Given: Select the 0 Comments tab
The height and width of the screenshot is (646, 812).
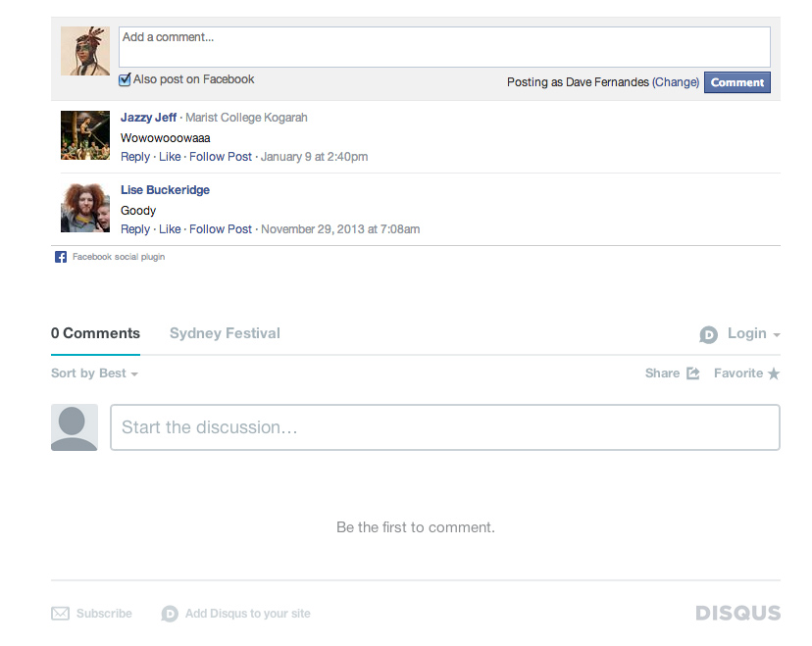Looking at the screenshot, I should tap(95, 333).
